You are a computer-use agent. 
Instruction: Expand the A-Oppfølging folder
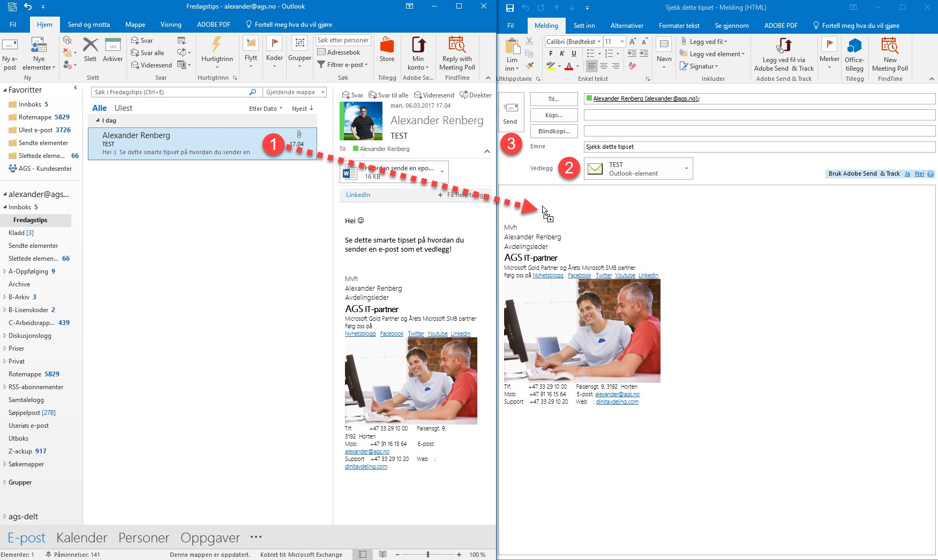[x=5, y=271]
